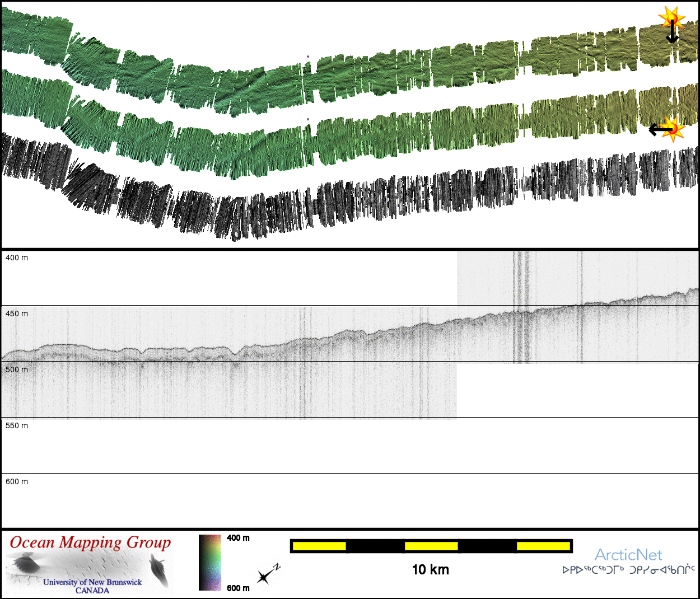The width and height of the screenshot is (700, 599).
Task: Click the 550 m depth axis label
Action: [17, 425]
